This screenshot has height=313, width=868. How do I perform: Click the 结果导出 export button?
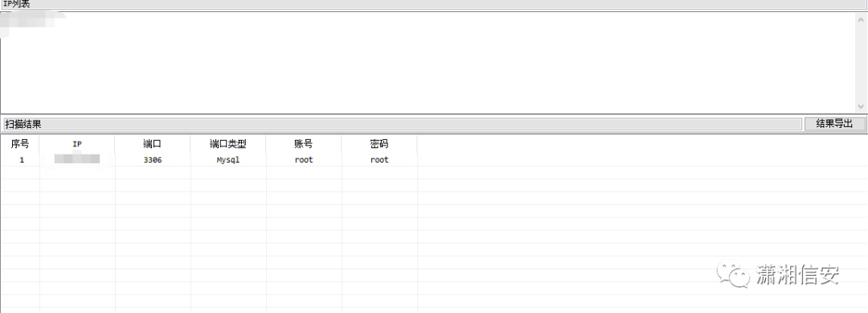coord(834,124)
